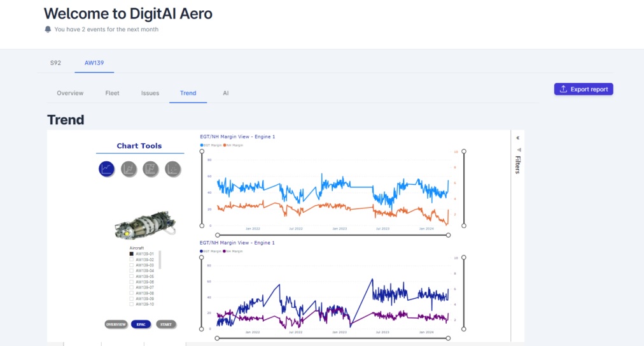Viewport: 644px width, 346px height.
Task: Click the 'Chart Tools' heading
Action: 139,146
